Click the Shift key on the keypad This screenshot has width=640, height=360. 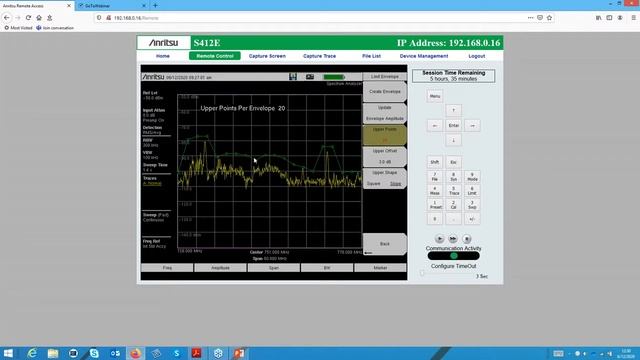435,162
